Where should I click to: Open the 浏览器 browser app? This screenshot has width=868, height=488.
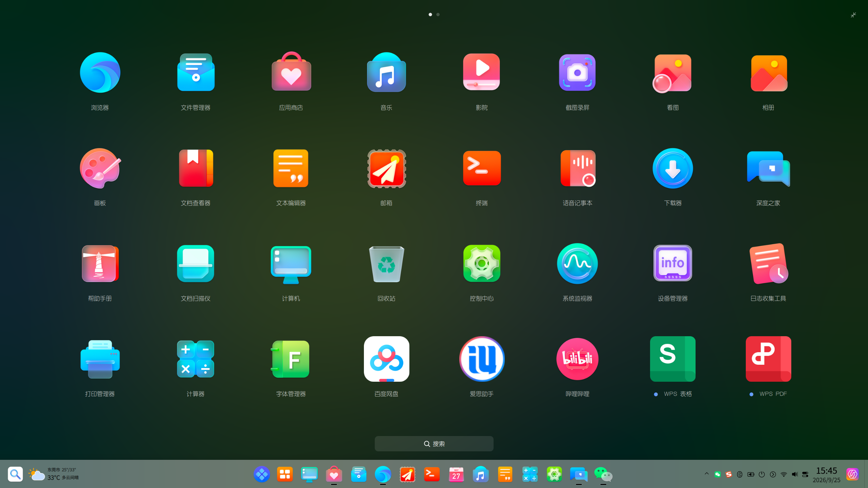(100, 72)
